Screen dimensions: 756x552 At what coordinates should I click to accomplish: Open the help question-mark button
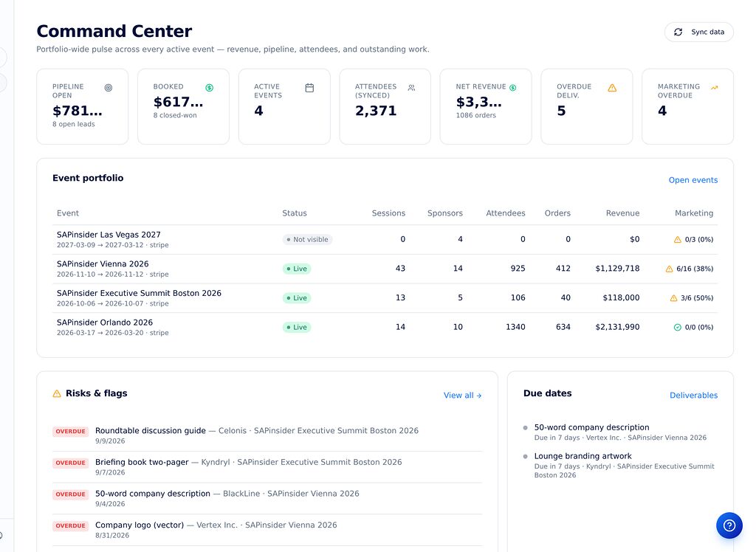click(729, 525)
